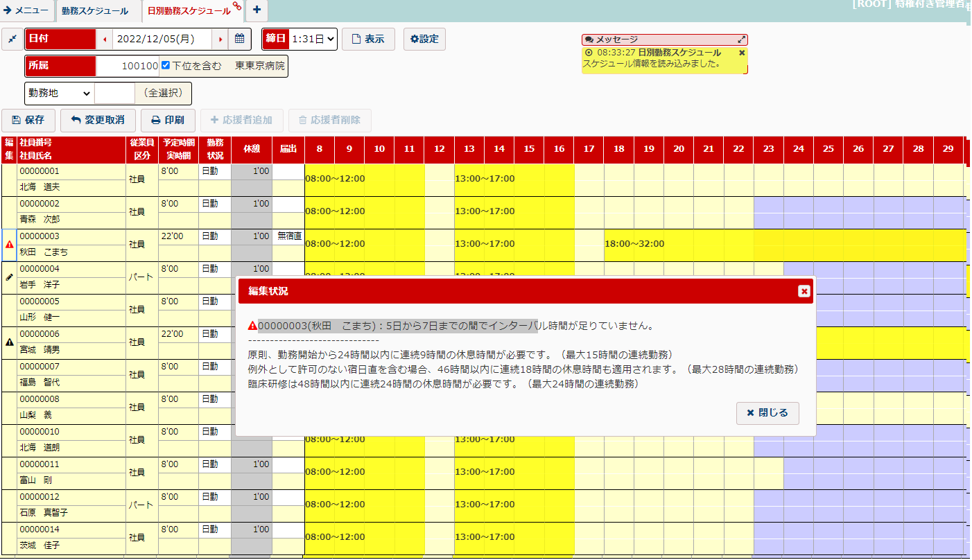The image size is (972, 560).
Task: Open the calendar date picker icon
Action: [239, 39]
